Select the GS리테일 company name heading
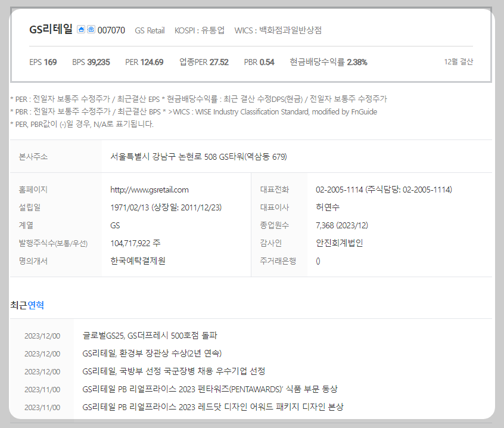504x428 pixels. (x=51, y=29)
